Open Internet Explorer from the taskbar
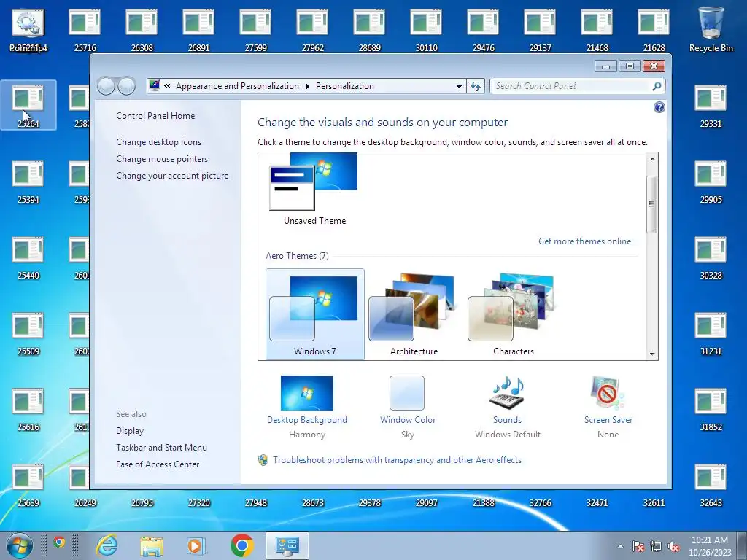The image size is (747, 560). (107, 545)
